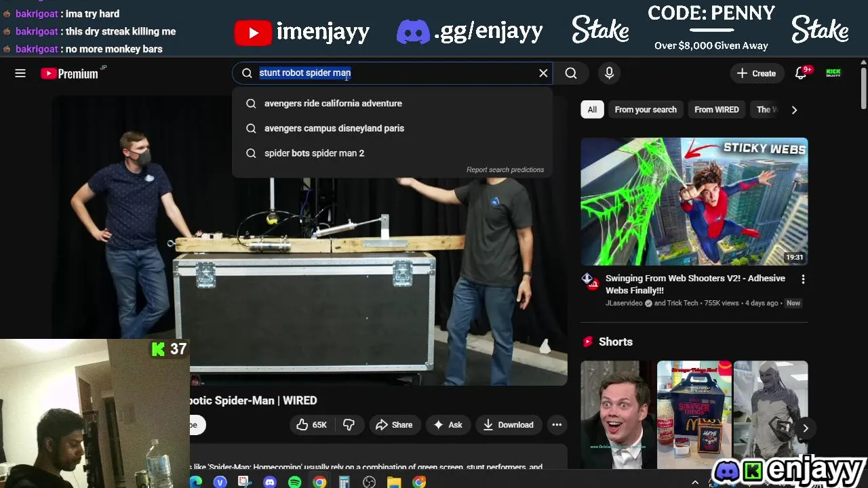Select the From WIRED chip
The image size is (868, 488).
click(717, 110)
